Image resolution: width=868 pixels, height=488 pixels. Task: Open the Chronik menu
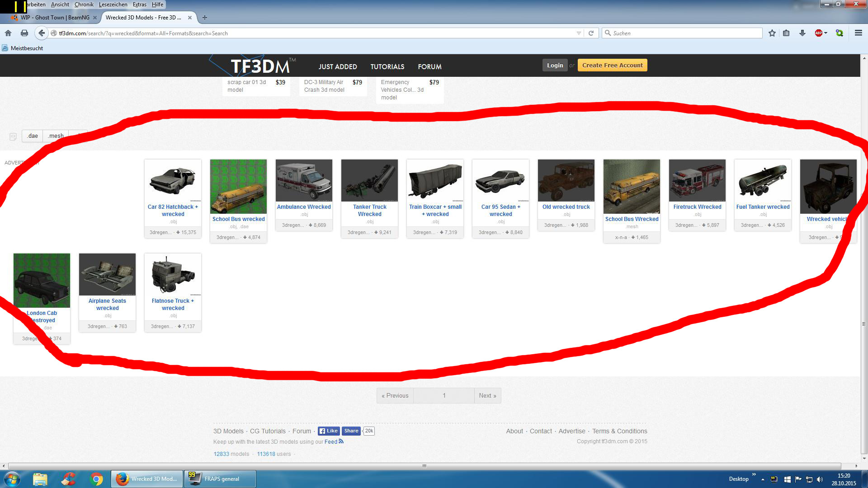(84, 5)
